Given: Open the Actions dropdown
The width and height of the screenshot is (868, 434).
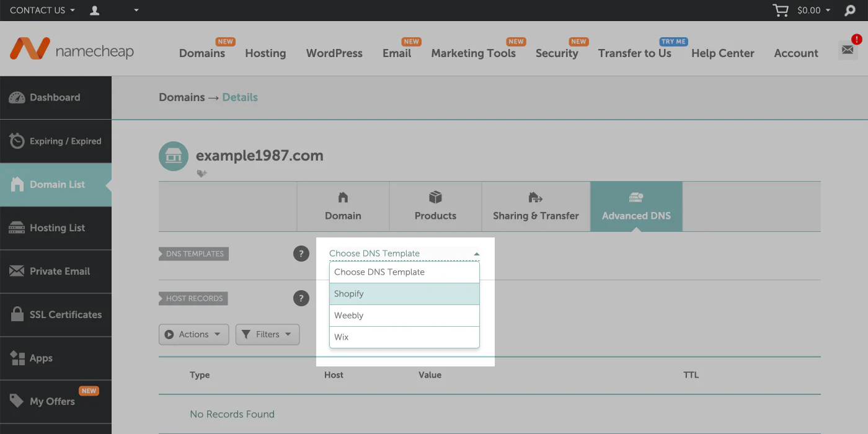Looking at the screenshot, I should pyautogui.click(x=194, y=334).
